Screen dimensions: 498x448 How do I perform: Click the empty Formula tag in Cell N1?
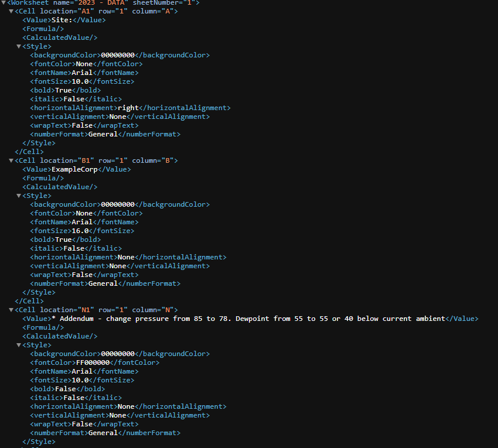pyautogui.click(x=43, y=327)
